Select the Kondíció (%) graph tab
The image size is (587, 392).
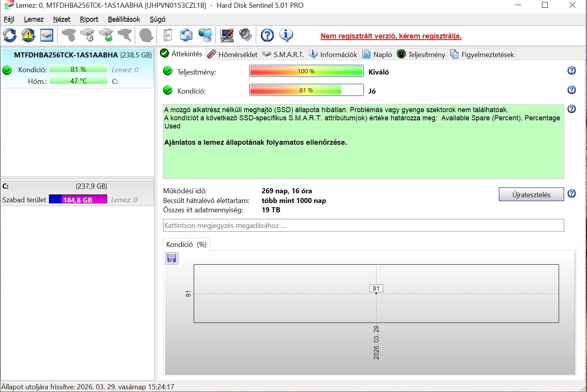186,244
